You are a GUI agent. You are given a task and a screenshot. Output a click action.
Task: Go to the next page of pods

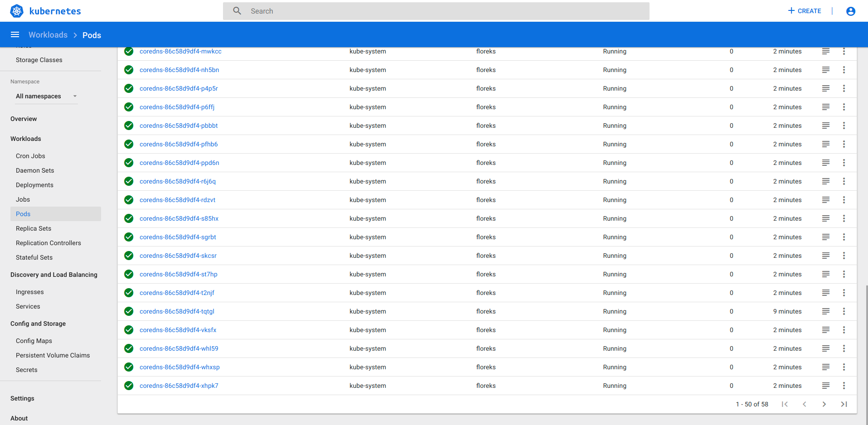point(824,404)
